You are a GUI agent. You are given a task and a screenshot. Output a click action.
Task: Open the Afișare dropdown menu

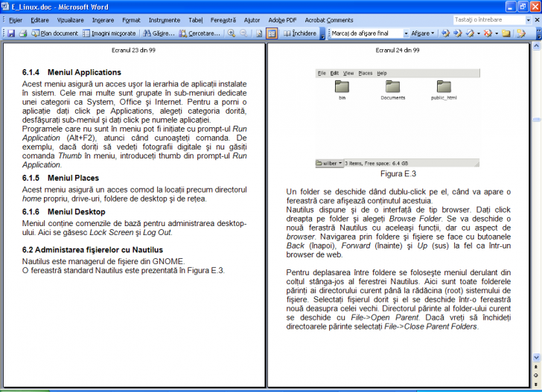point(422,33)
